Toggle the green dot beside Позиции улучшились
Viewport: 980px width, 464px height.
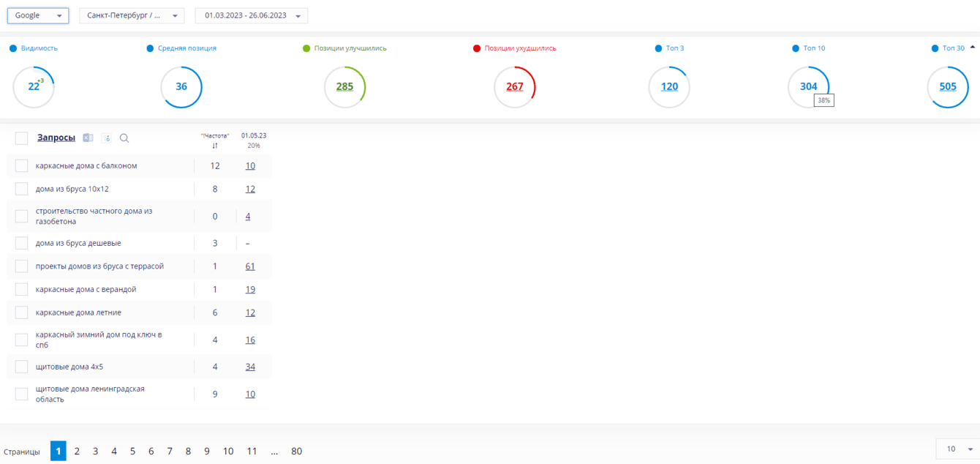click(x=306, y=48)
